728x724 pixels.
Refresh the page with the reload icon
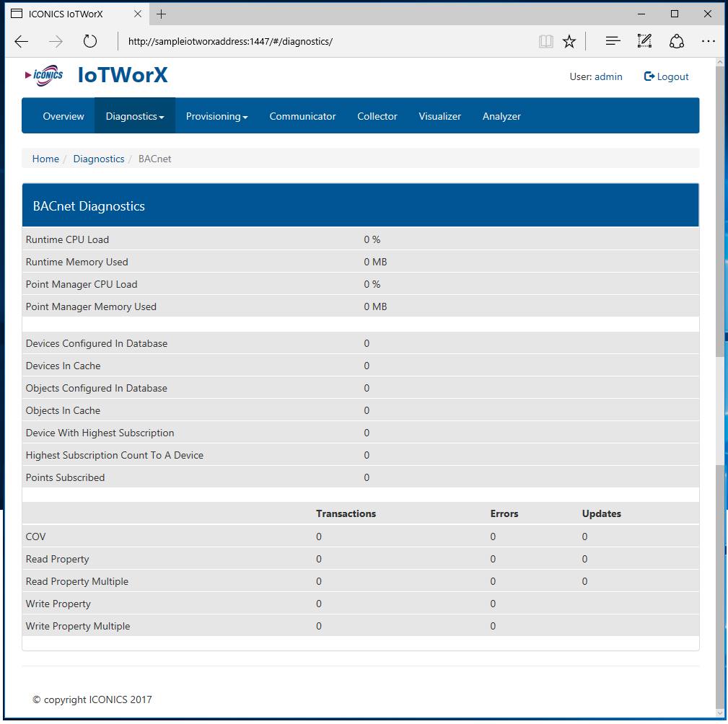click(x=90, y=41)
